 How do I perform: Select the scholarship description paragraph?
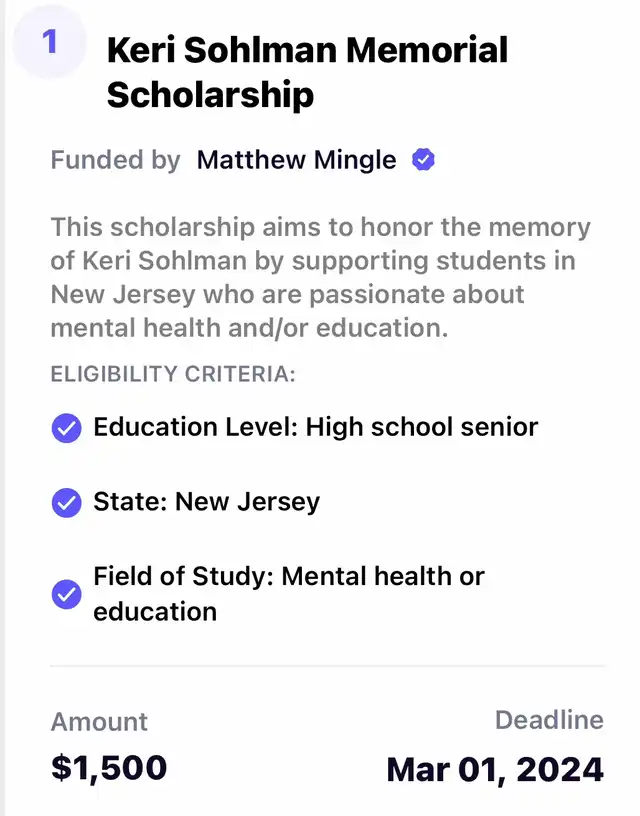coord(320,277)
